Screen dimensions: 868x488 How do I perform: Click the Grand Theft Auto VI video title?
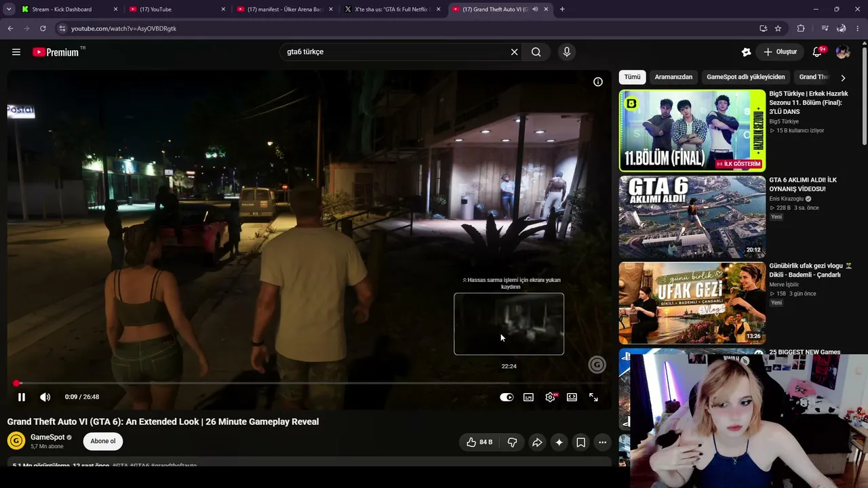(x=163, y=422)
